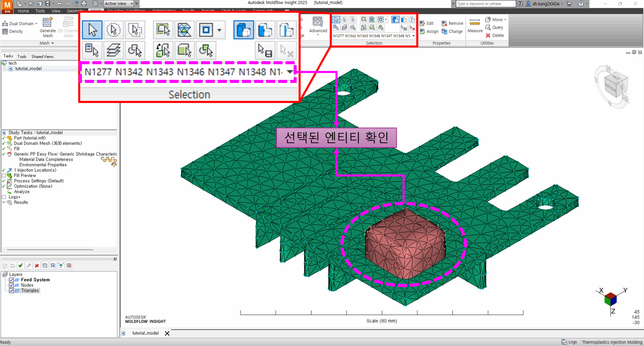644x346 pixels.
Task: Click Select Enclosed Items in the Selection panel
Action: click(x=364, y=19)
